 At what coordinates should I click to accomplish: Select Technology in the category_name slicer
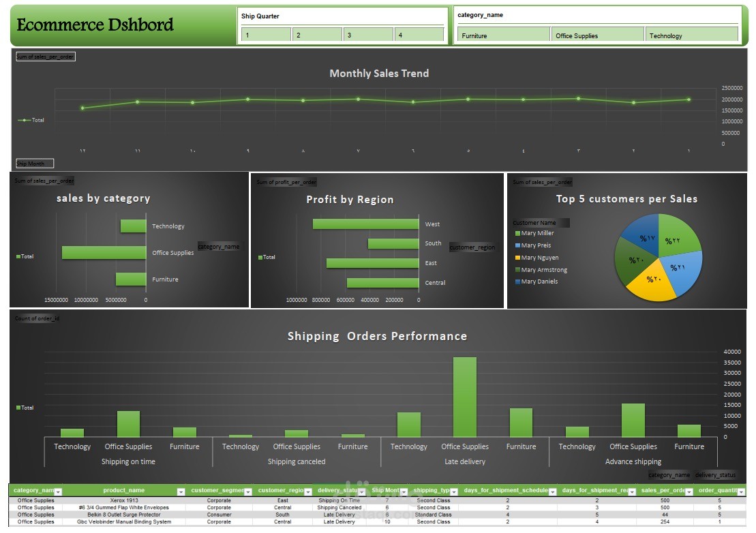(691, 33)
